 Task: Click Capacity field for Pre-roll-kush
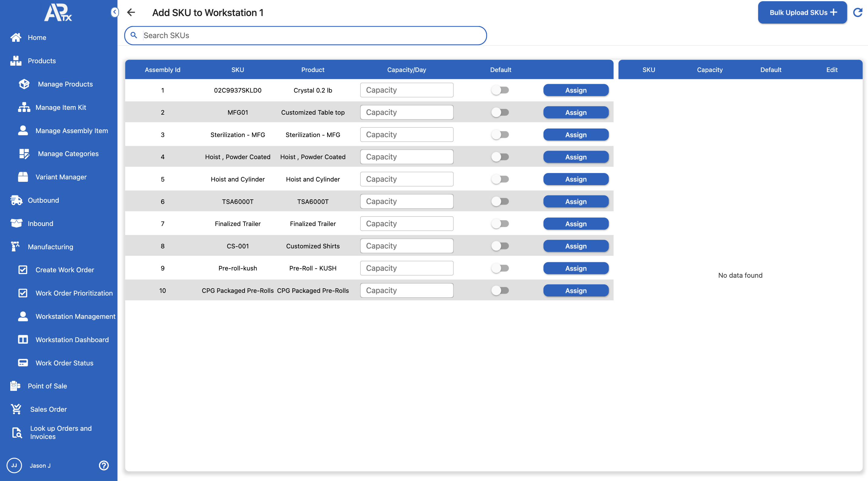tap(406, 268)
